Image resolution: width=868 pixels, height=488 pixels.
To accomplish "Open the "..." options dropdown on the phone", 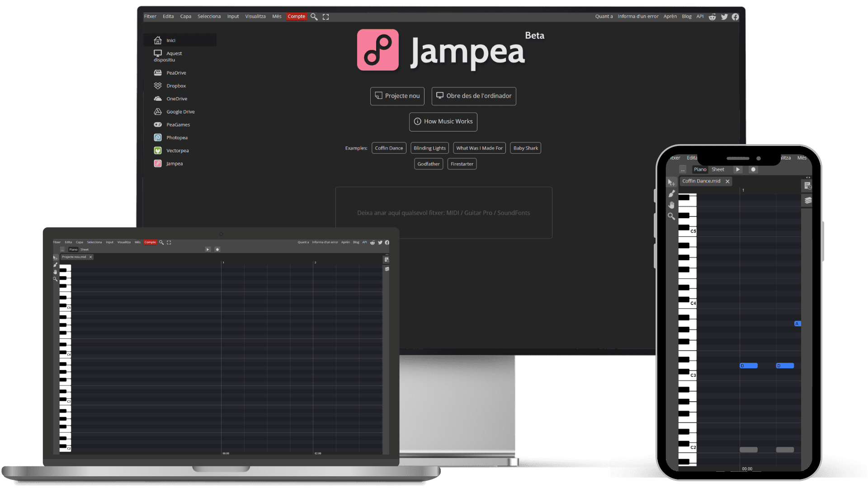I will tap(683, 169).
